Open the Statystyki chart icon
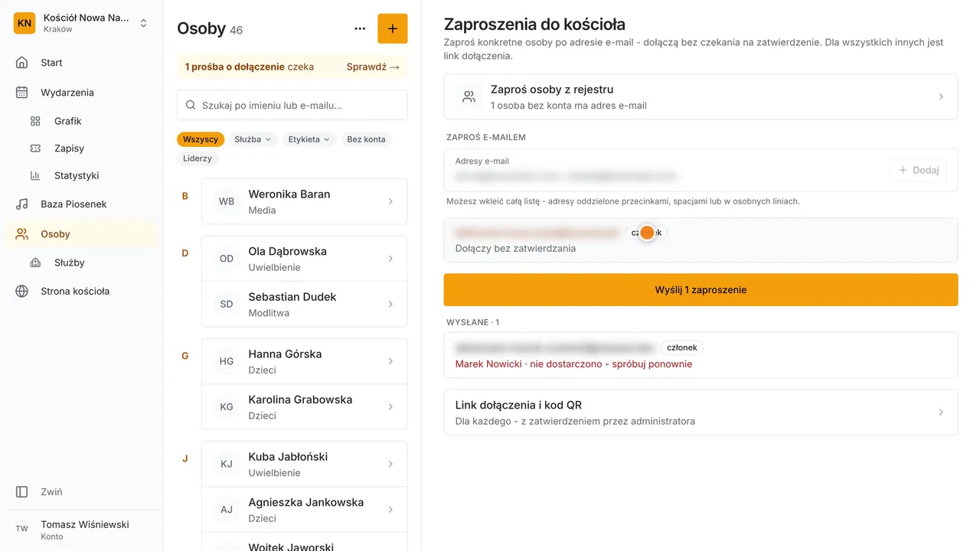 pyautogui.click(x=35, y=175)
